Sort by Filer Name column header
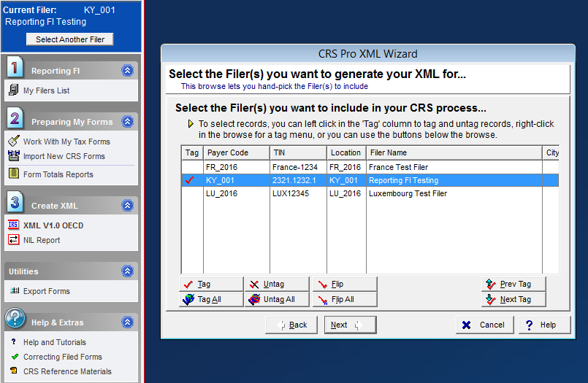 point(454,152)
